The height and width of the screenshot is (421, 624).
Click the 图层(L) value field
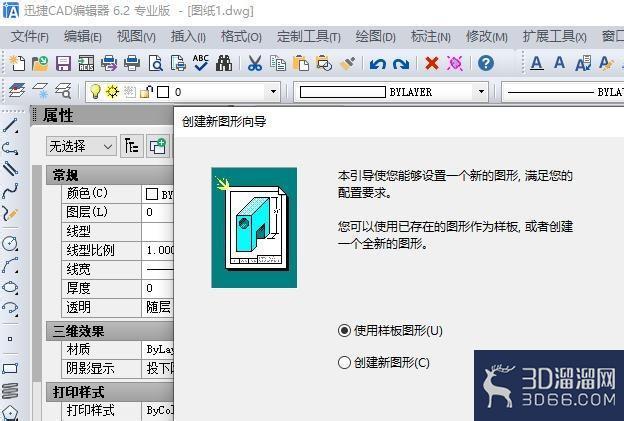tap(158, 212)
